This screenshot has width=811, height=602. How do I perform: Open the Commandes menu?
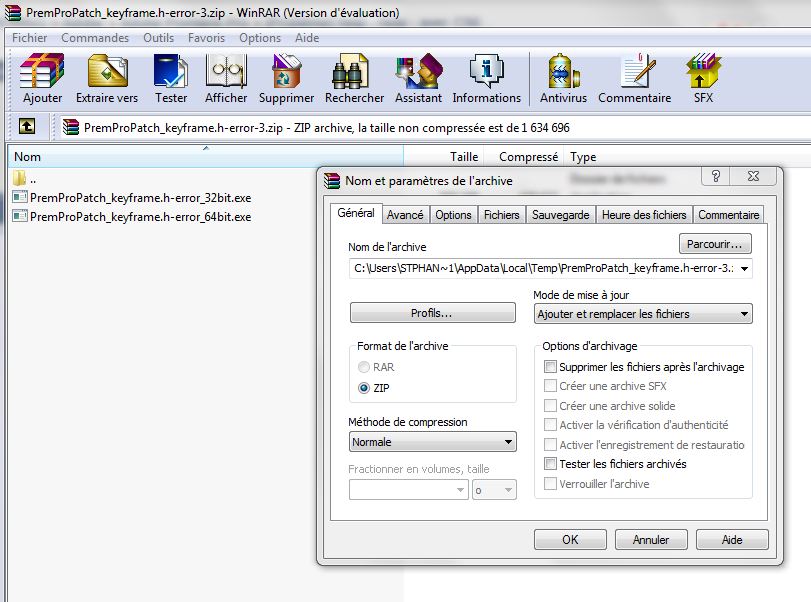[x=95, y=38]
